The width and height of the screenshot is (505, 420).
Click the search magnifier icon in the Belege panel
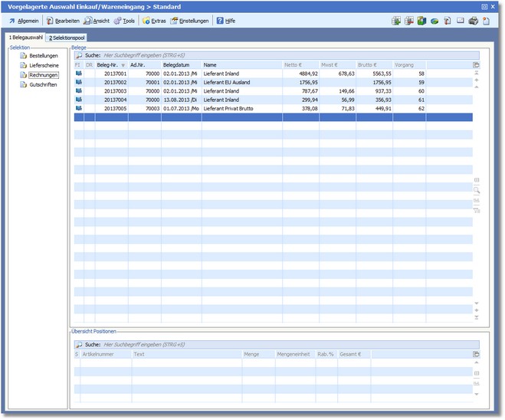78,56
